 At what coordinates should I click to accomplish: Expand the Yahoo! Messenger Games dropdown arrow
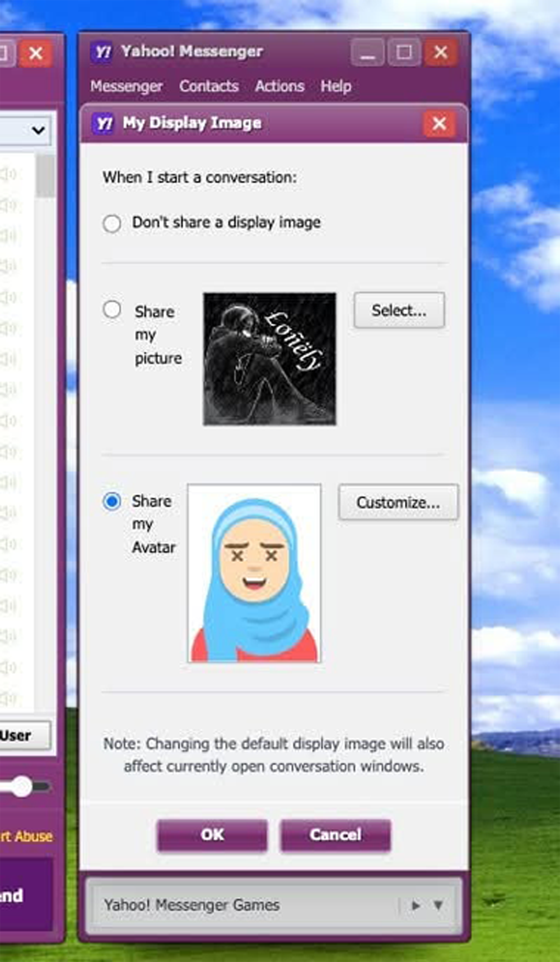438,905
